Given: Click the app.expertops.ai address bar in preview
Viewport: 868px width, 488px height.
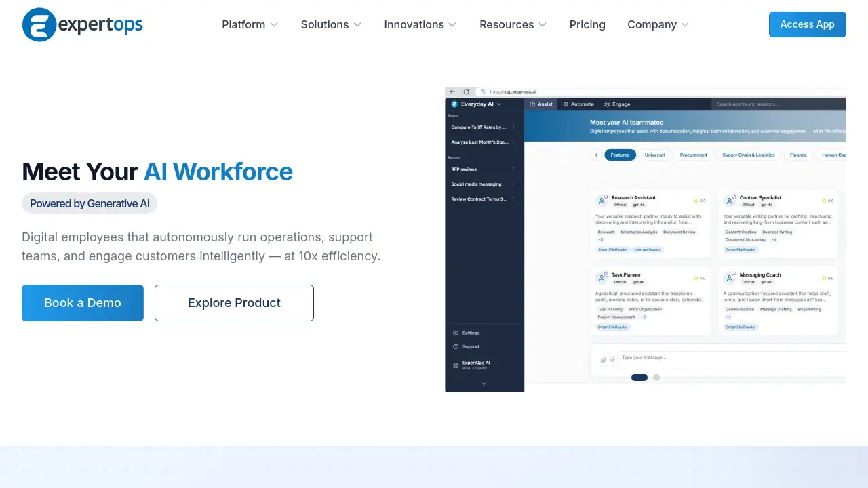Looking at the screenshot, I should pos(660,91).
